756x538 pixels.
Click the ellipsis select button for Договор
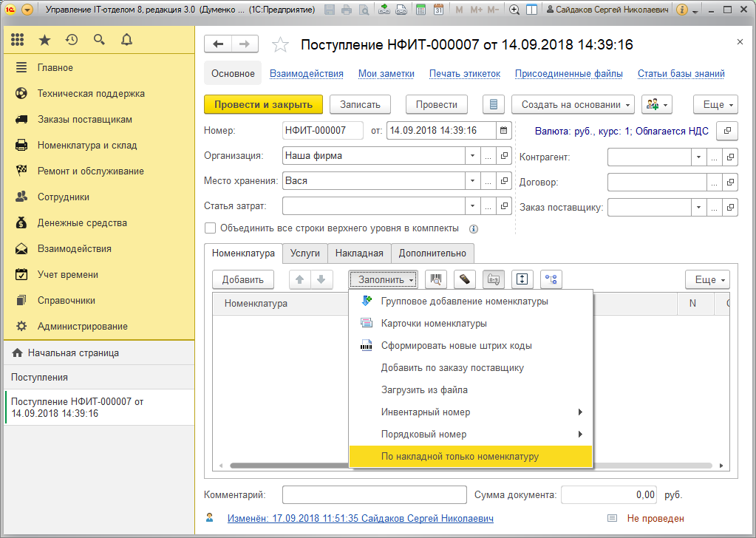(714, 183)
